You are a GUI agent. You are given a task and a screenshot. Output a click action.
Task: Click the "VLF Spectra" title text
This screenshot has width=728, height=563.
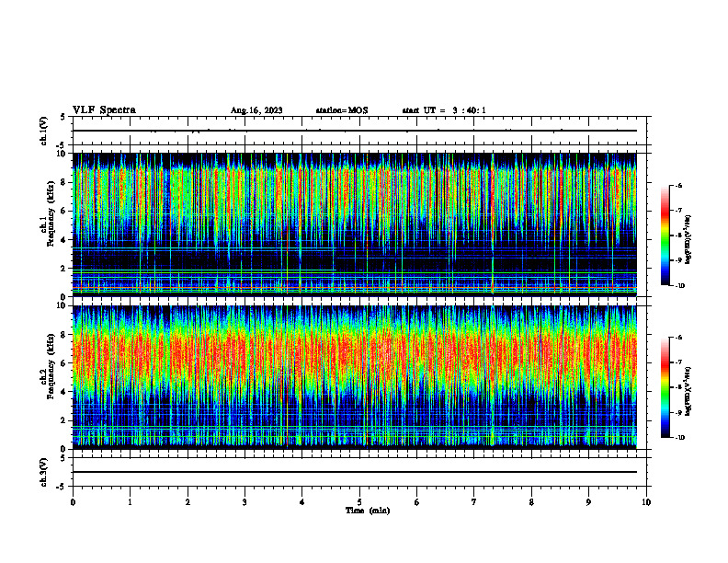[x=104, y=110]
